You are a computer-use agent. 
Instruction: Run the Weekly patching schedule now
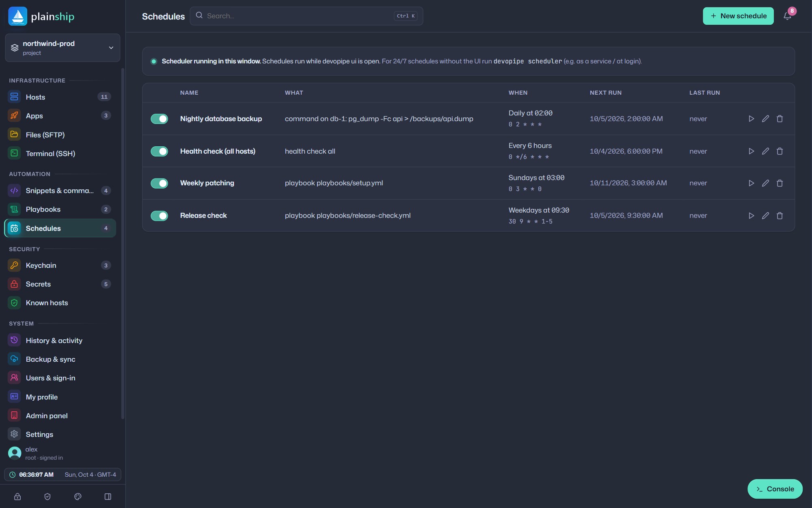point(751,183)
